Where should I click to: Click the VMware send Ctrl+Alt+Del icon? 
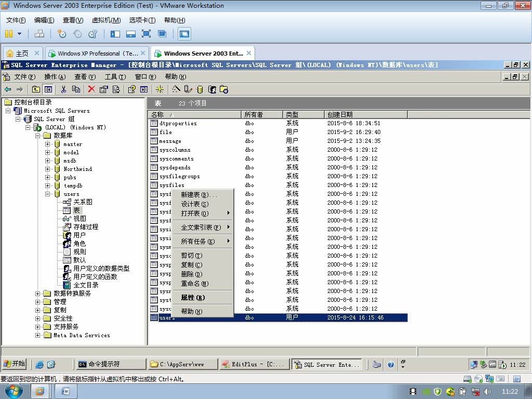pos(39,34)
